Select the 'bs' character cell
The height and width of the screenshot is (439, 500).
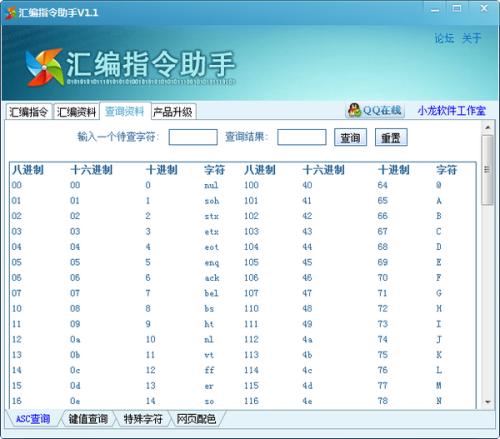click(209, 309)
